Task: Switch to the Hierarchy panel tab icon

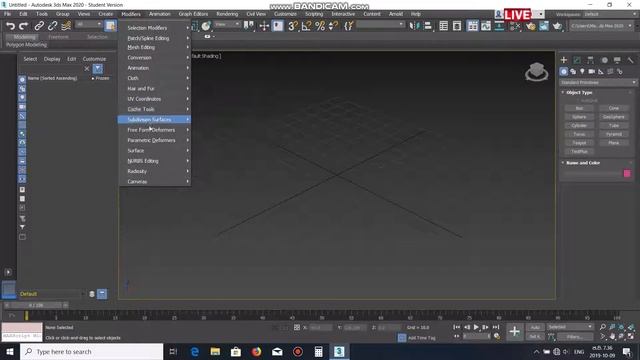Action: coord(591,60)
